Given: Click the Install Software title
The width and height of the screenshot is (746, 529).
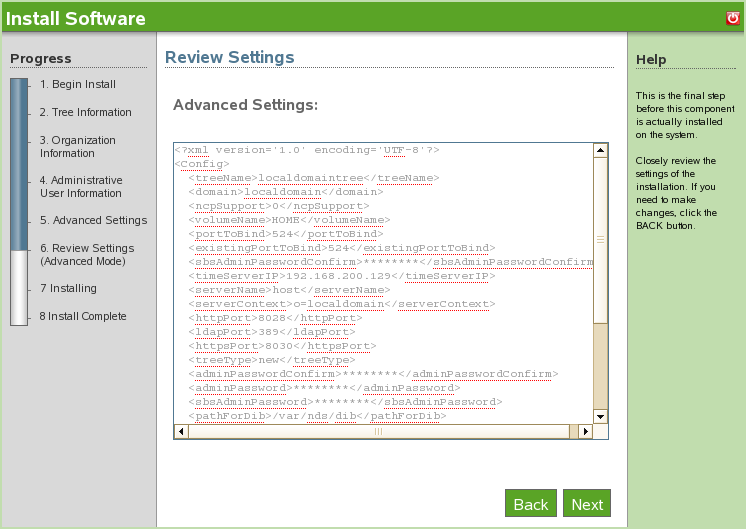Looking at the screenshot, I should click(76, 19).
